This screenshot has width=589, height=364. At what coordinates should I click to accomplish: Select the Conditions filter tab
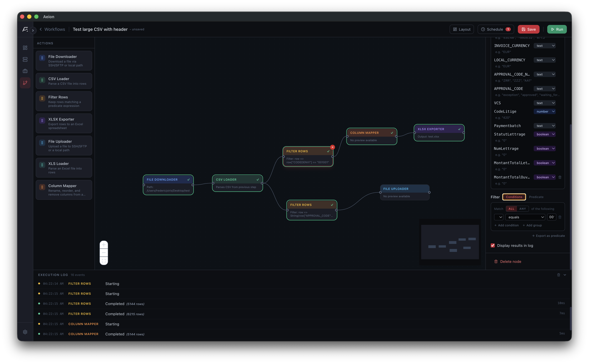(514, 197)
